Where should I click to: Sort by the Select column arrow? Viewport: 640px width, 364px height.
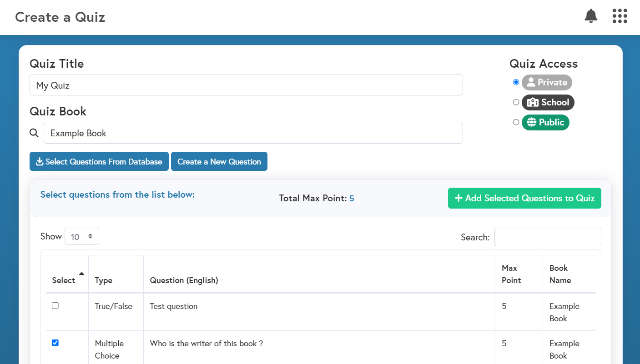tap(81, 274)
